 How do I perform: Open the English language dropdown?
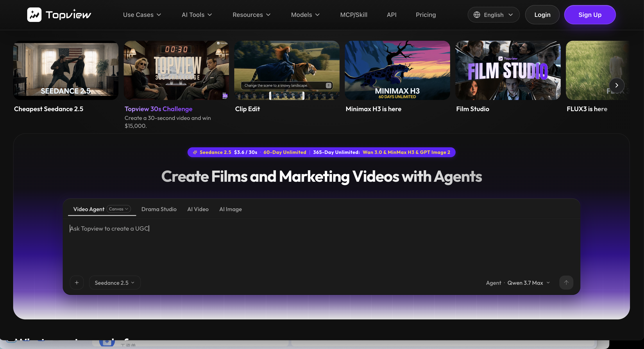click(494, 15)
